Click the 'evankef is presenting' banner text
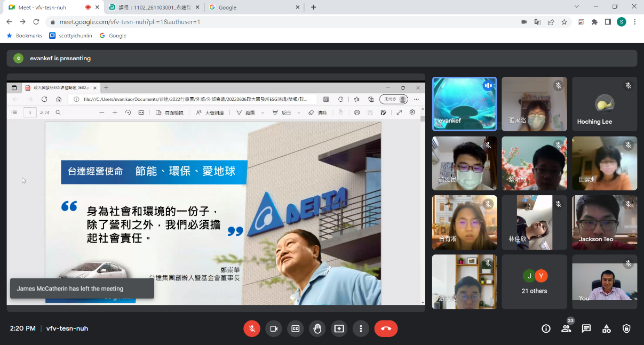 [x=60, y=58]
